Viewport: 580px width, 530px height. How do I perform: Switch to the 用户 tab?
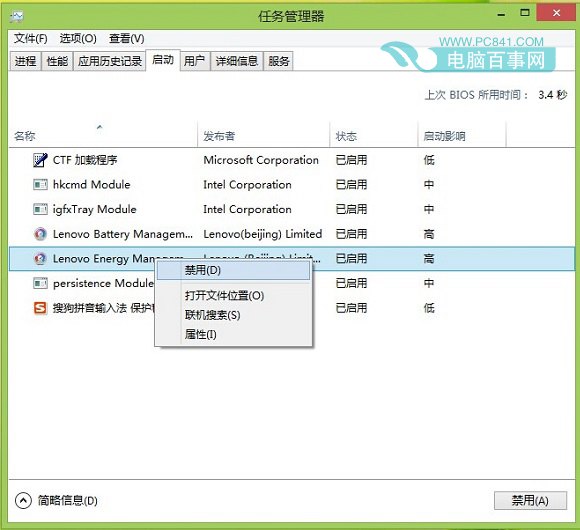(x=195, y=61)
